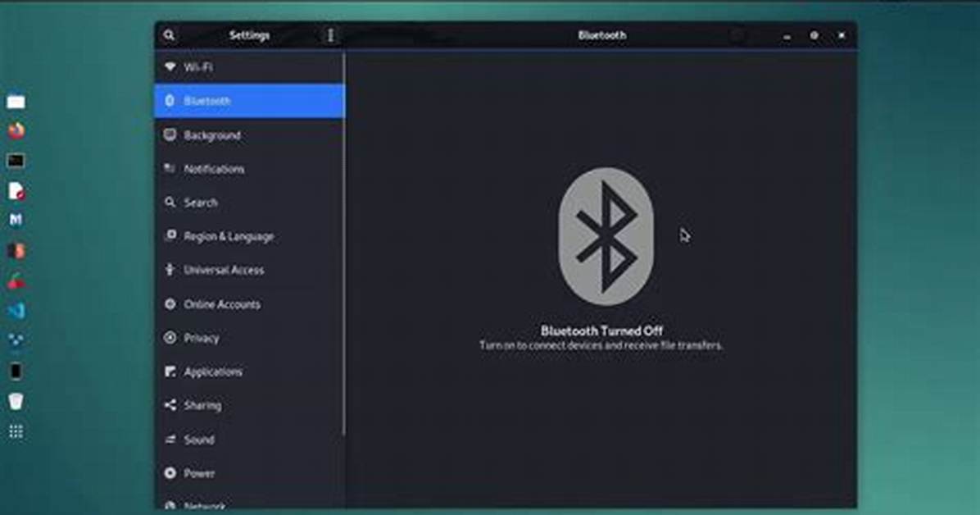Open the black phone icon in dock
The image size is (980, 515).
[x=16, y=371]
